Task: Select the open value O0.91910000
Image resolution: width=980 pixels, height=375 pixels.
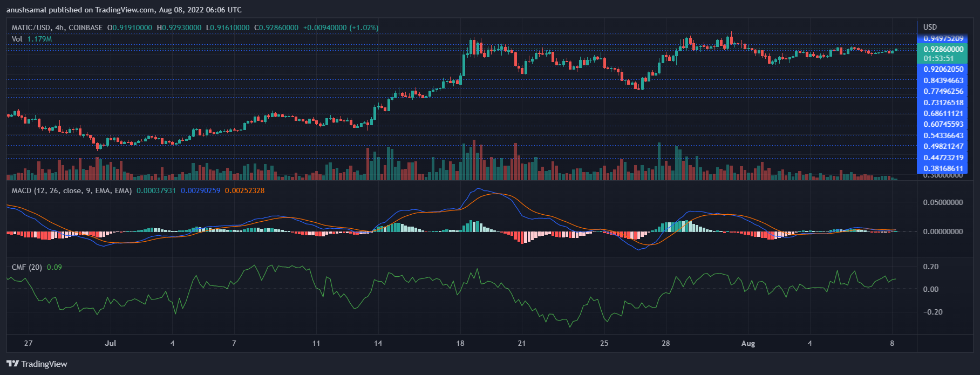Action: [130, 28]
